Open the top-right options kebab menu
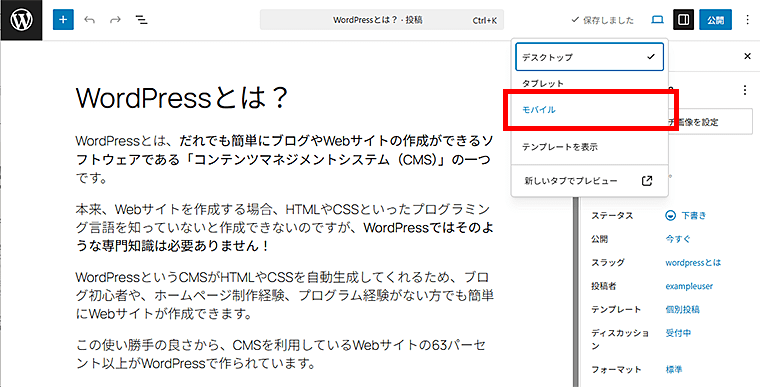Viewport: 760px width, 387px height. (747, 20)
